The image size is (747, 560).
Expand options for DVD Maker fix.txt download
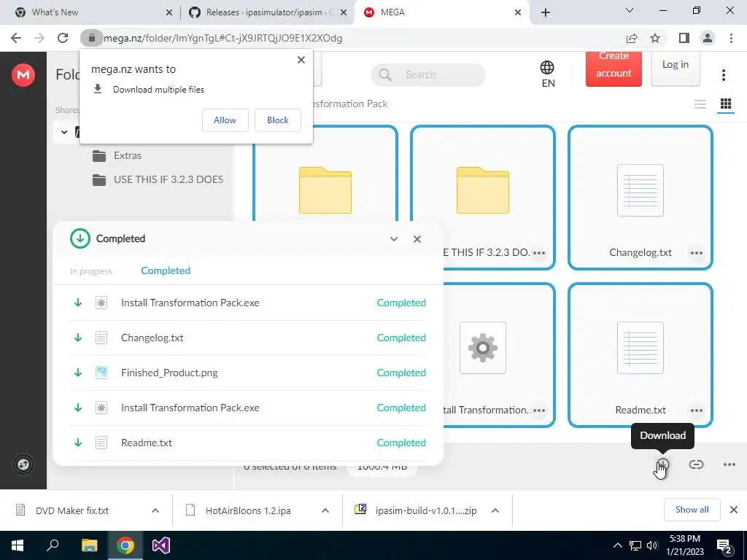(155, 510)
